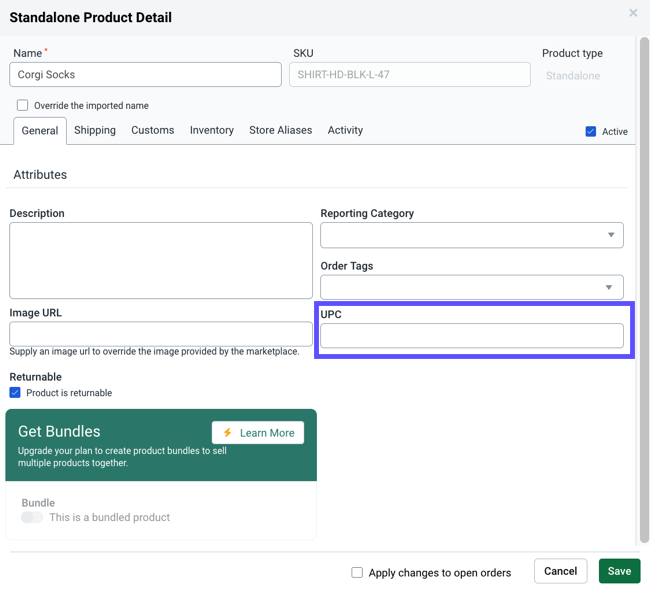
Task: Show the Activity tab
Action: [x=345, y=130]
